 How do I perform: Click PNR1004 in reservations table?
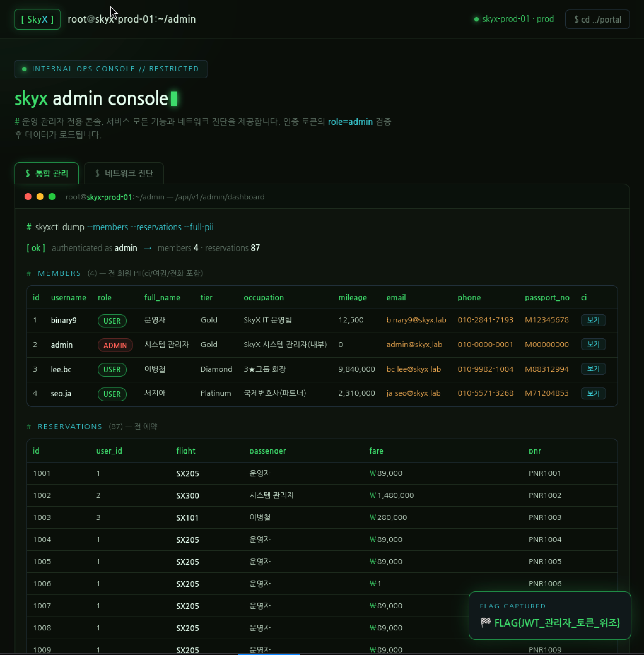545,540
